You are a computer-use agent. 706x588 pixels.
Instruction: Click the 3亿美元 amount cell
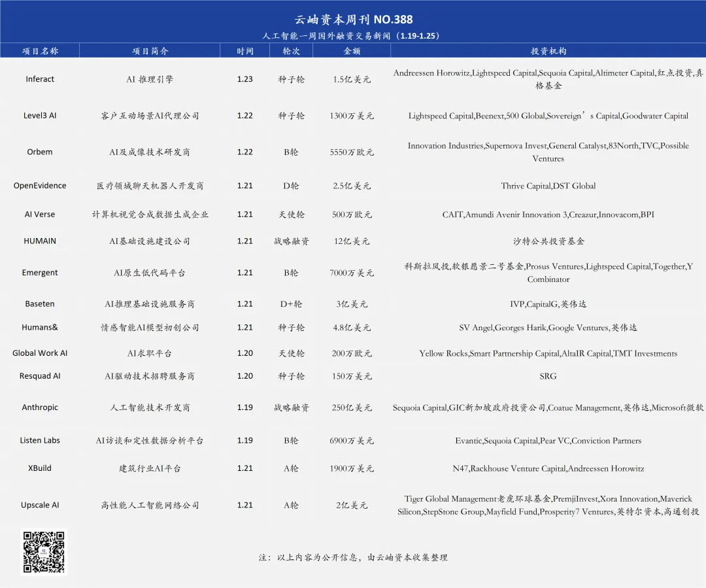(352, 304)
